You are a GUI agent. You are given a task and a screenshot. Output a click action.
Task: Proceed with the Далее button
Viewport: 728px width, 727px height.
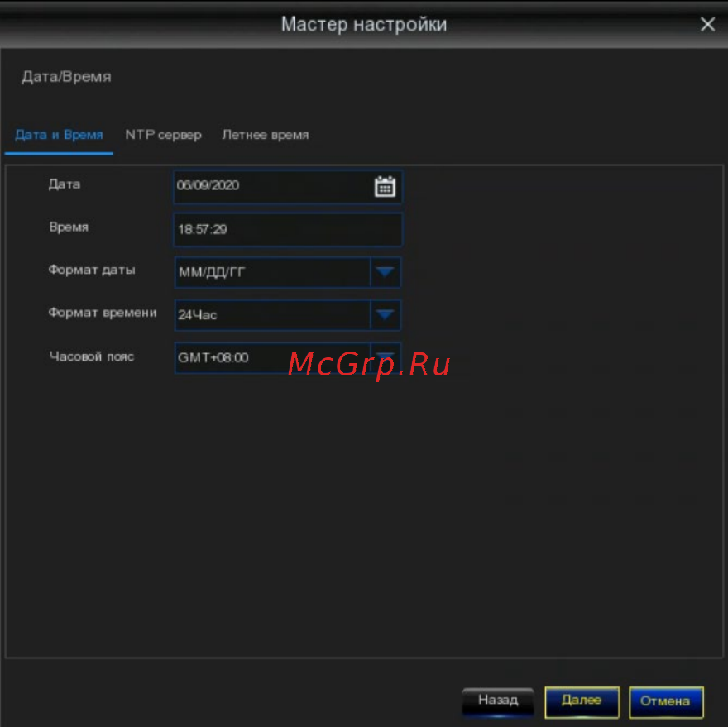[582, 701]
